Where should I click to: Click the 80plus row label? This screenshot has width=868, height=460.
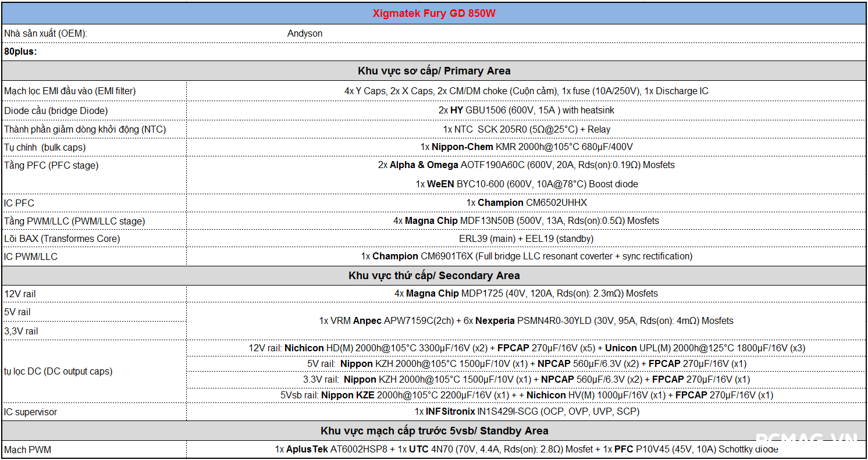[20, 51]
